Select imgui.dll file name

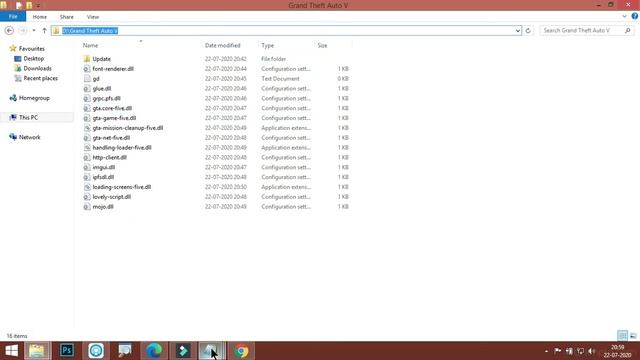[x=104, y=167]
